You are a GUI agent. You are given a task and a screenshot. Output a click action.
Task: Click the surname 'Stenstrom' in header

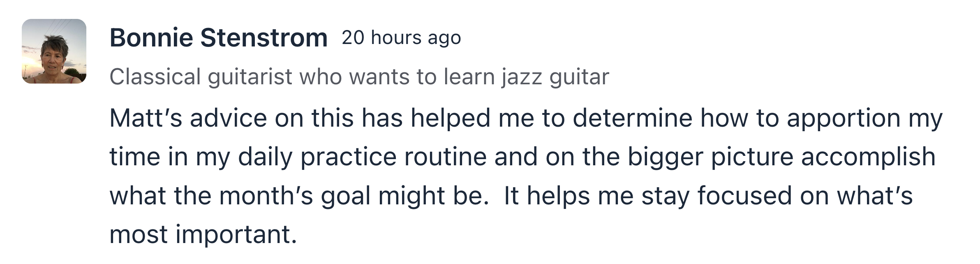264,38
